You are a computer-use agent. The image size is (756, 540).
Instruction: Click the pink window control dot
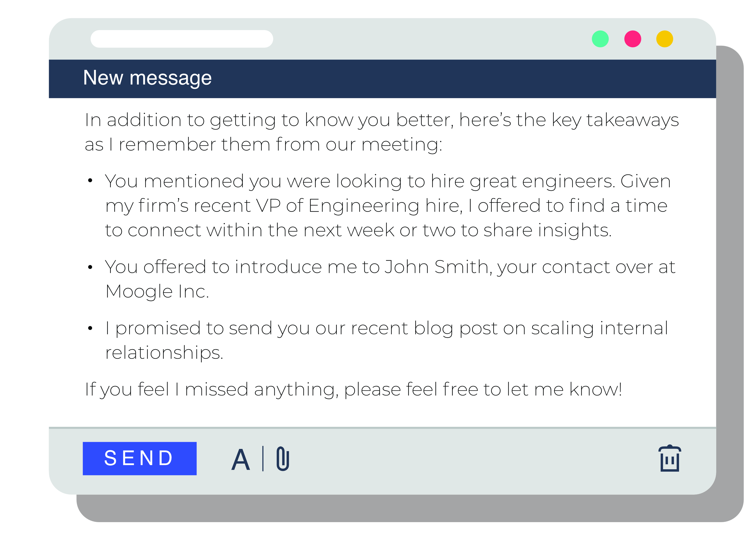tap(632, 39)
